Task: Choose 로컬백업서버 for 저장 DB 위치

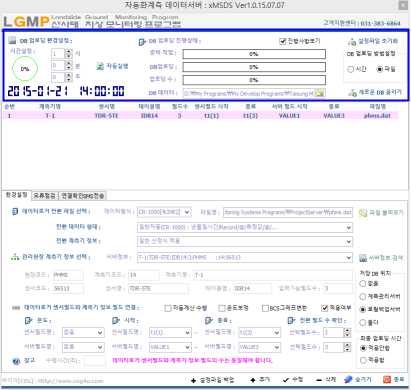Action: (363, 309)
